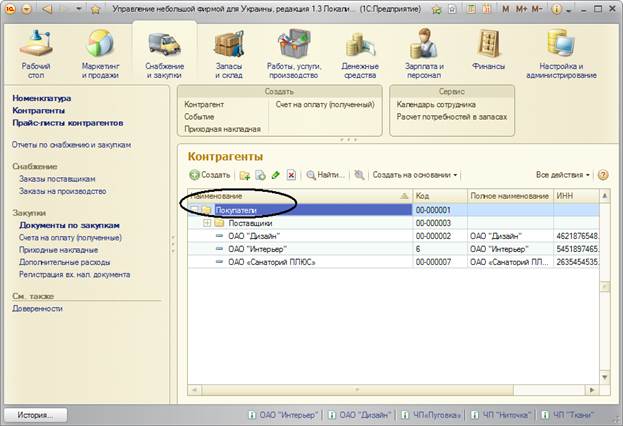Screen dimensions: 623x426
Task: Click the cancel search magnifier icon
Action: click(x=359, y=175)
